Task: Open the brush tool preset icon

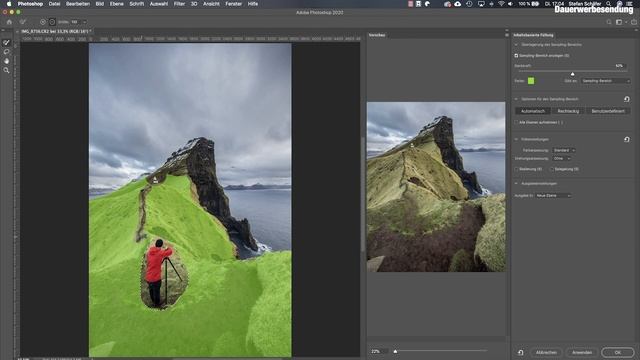Action: pyautogui.click(x=23, y=22)
